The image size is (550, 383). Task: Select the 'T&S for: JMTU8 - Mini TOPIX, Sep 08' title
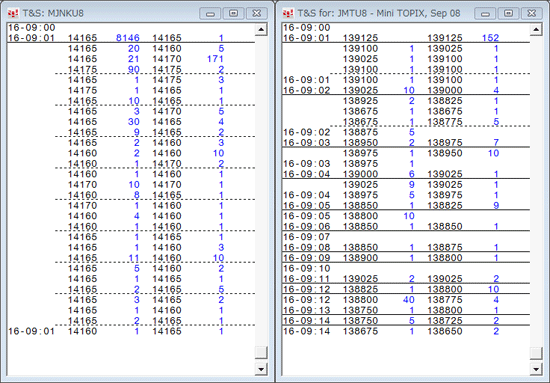click(x=379, y=13)
